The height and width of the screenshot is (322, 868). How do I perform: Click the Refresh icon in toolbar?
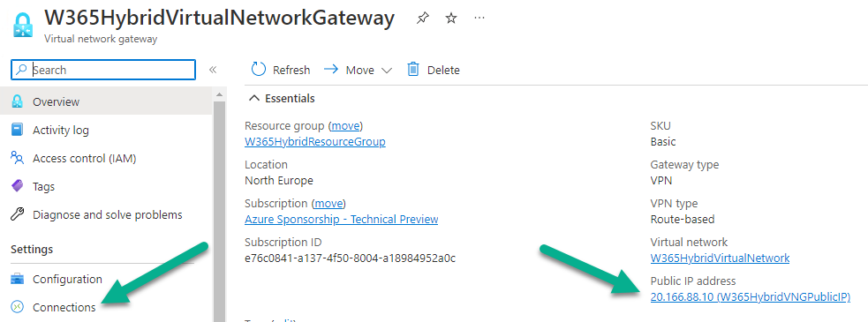coord(259,69)
